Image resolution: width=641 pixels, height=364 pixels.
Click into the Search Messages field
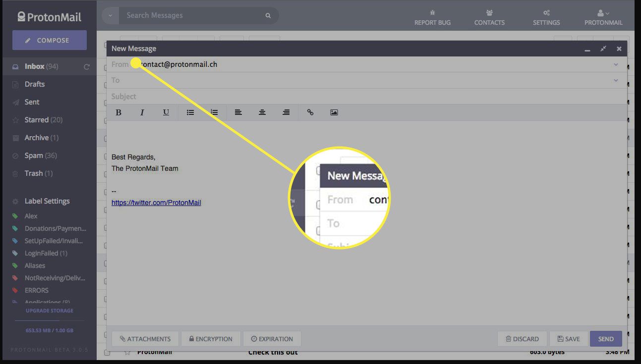point(191,15)
